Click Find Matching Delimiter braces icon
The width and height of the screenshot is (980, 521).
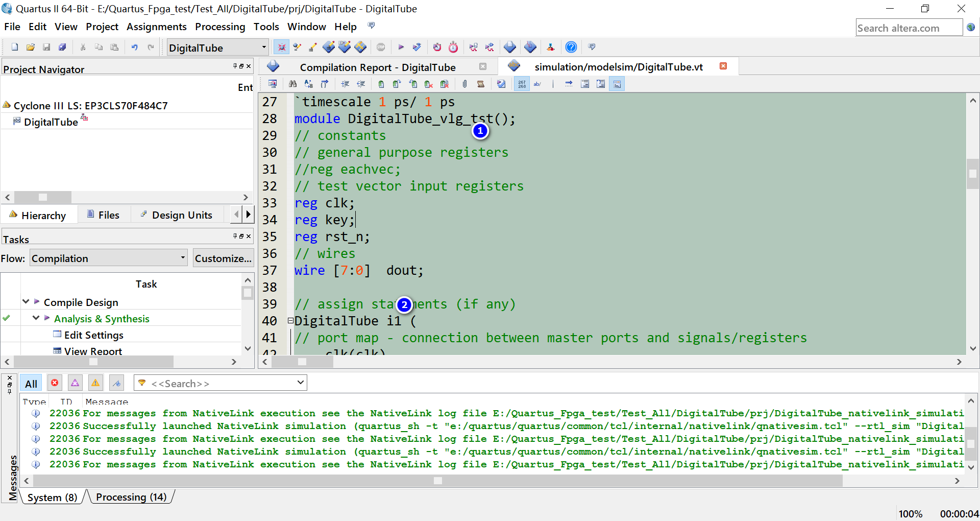(x=324, y=84)
